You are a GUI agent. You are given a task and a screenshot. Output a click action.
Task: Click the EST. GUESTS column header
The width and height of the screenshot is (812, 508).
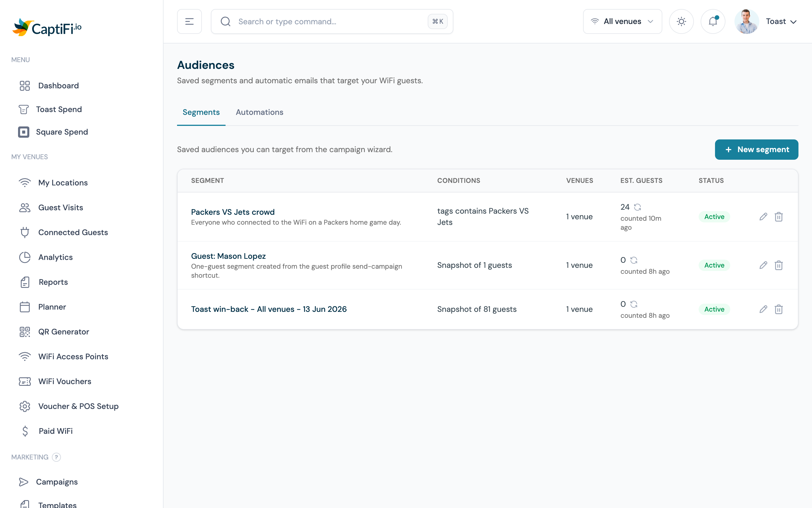pyautogui.click(x=641, y=180)
